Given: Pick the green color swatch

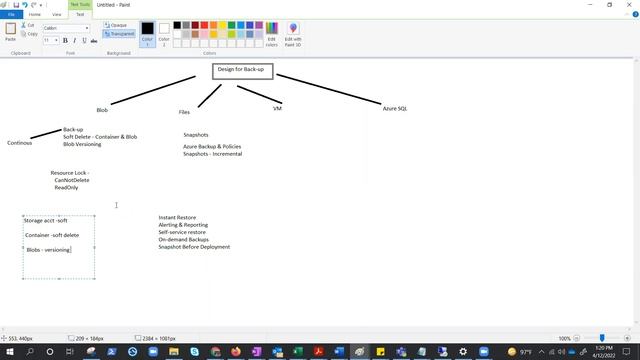Looking at the screenshot, I should [231, 25].
